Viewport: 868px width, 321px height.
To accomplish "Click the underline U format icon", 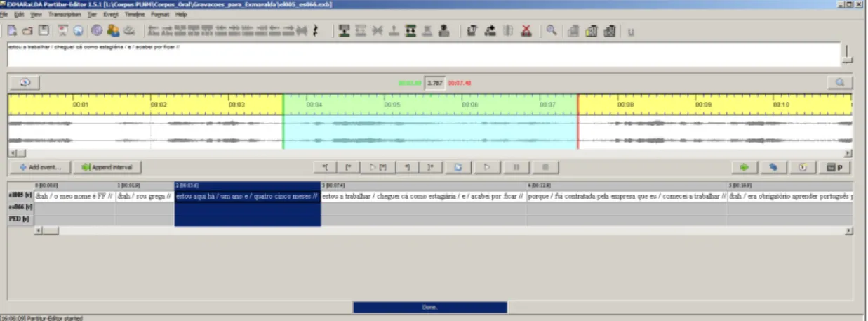I will [631, 31].
